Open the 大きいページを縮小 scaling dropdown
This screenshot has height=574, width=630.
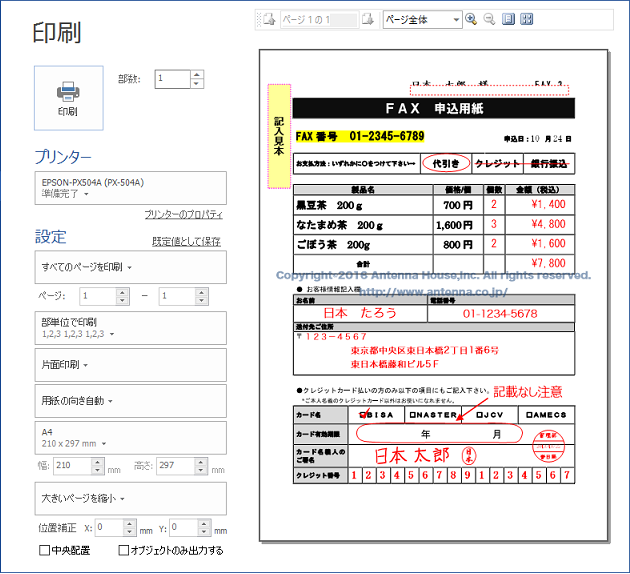[x=131, y=498]
